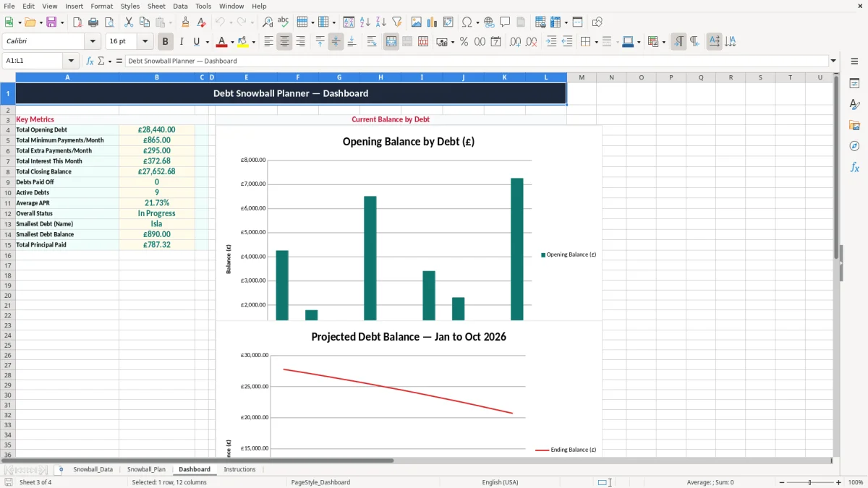868x488 pixels.
Task: Switch to the Instructions sheet tab
Action: [x=239, y=469]
